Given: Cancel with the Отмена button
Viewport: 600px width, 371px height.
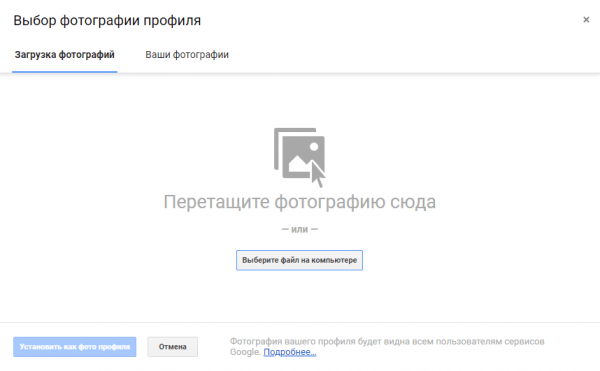Looking at the screenshot, I should coord(173,347).
